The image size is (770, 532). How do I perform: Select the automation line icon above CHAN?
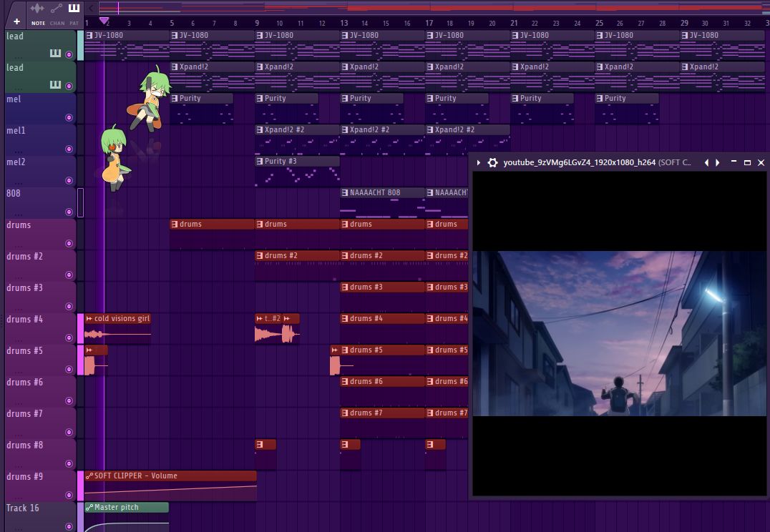57,9
